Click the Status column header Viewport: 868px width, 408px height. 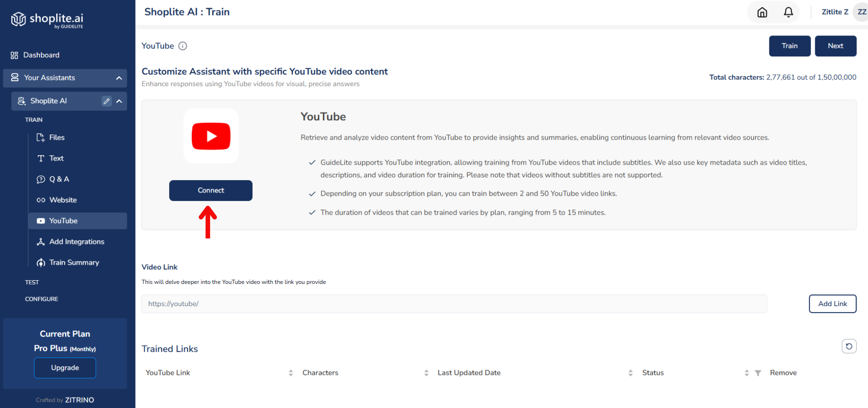(x=653, y=373)
